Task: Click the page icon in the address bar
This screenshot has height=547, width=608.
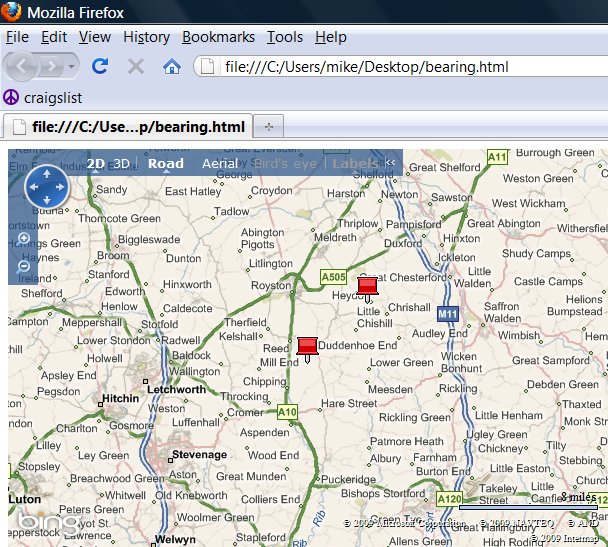Action: coord(207,67)
